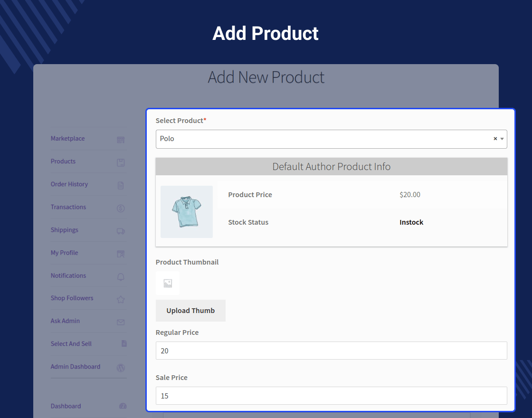
Task: Click the My Profile card icon
Action: 121,254
